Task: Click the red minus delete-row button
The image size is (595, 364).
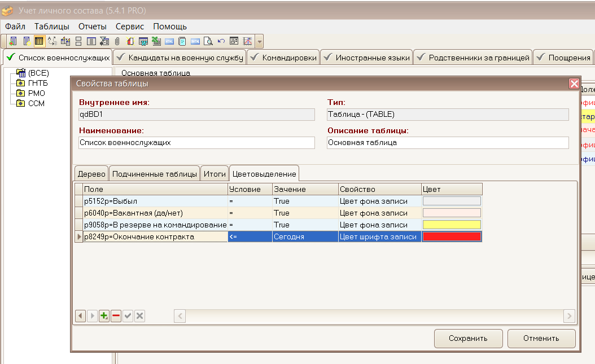Action: click(116, 316)
